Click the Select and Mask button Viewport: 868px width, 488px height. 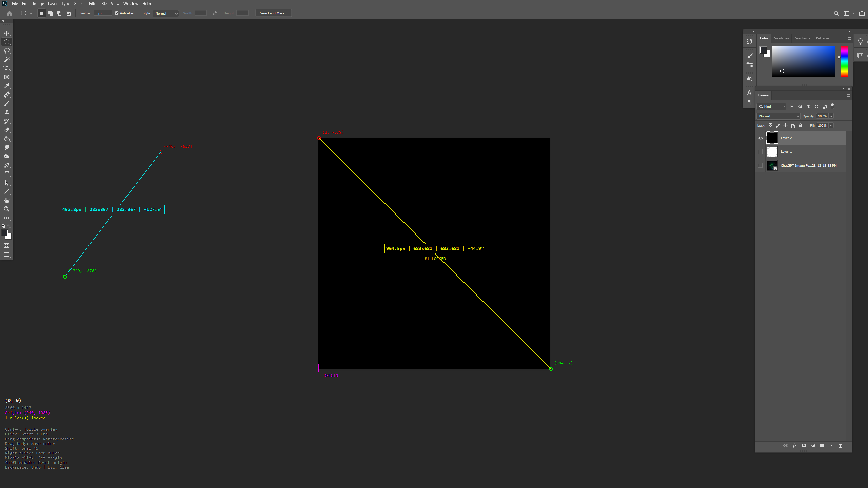tap(273, 13)
